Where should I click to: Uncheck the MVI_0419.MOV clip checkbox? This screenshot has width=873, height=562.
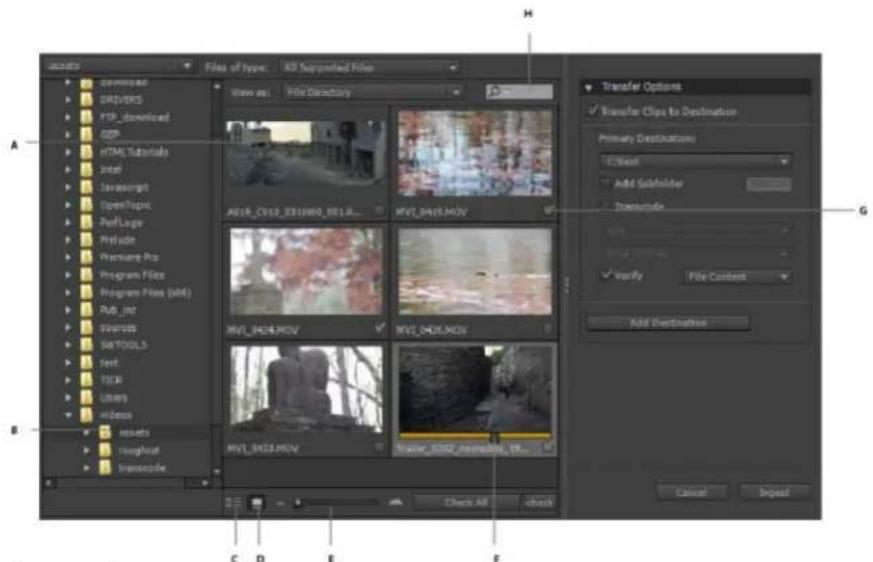pos(548,211)
